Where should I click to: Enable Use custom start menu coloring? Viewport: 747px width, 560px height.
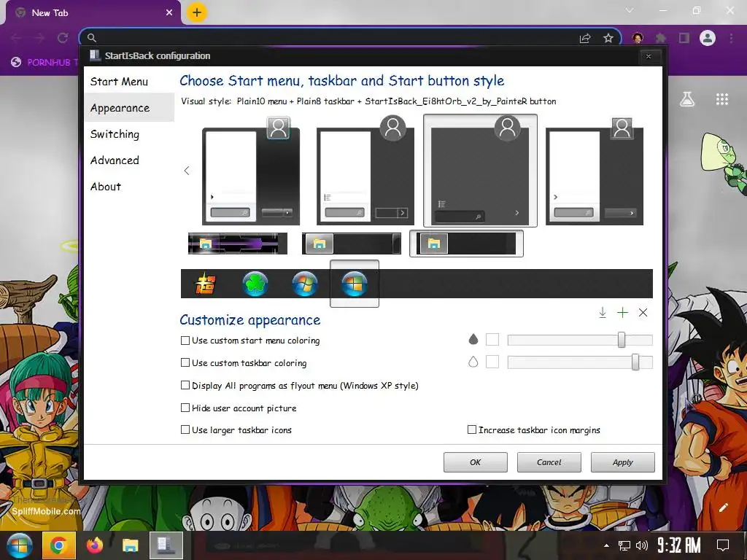click(x=185, y=341)
